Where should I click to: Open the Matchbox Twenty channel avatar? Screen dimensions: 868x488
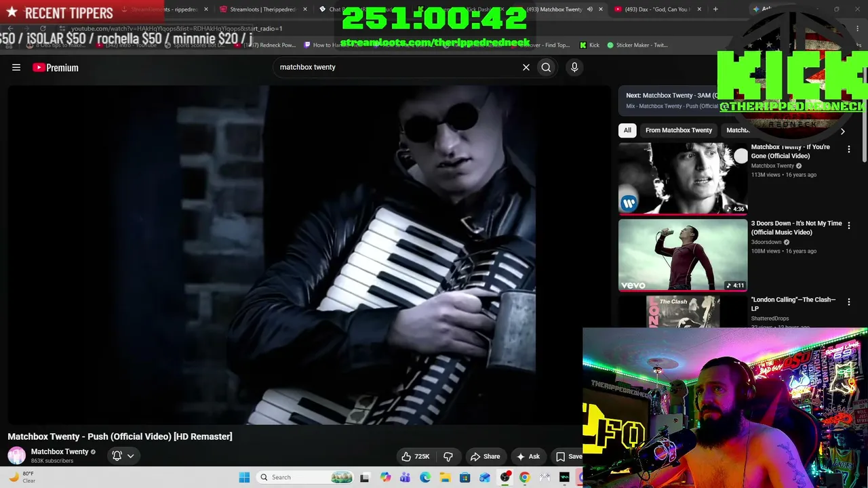(17, 455)
